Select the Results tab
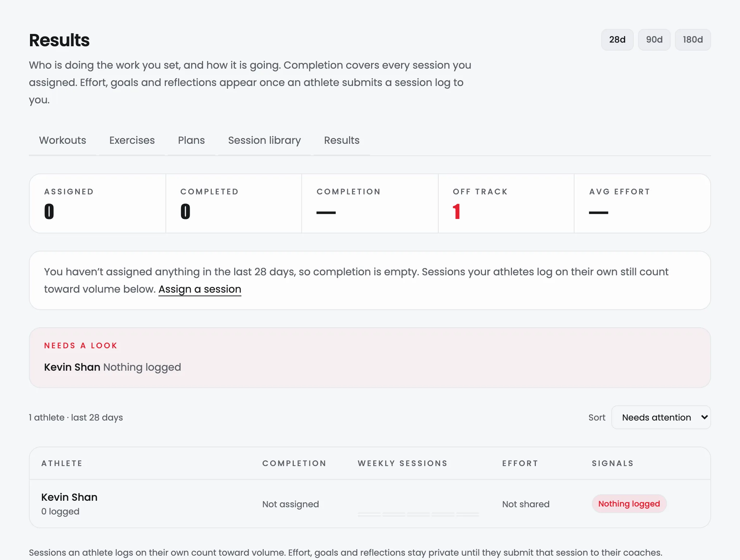The height and width of the screenshot is (560, 740). [341, 140]
